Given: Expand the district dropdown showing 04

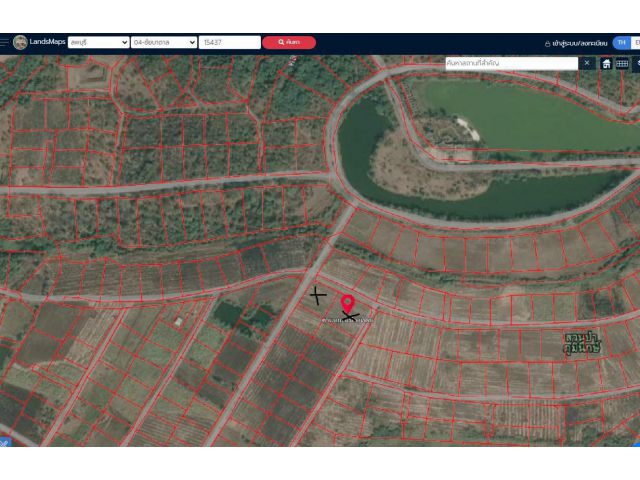Looking at the screenshot, I should (164, 42).
